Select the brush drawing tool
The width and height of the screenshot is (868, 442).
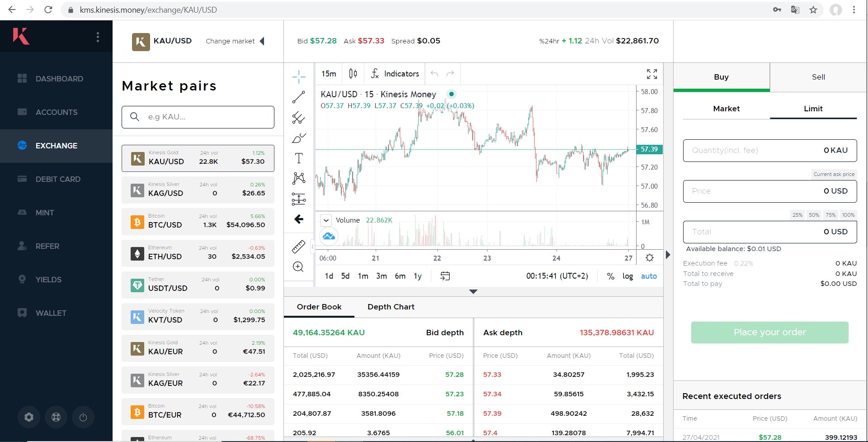coord(298,138)
